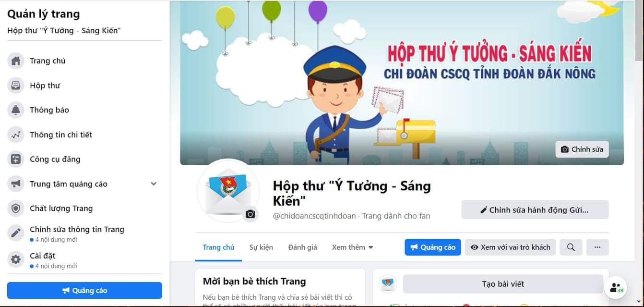Switch to the Đánh giá tab

point(302,247)
